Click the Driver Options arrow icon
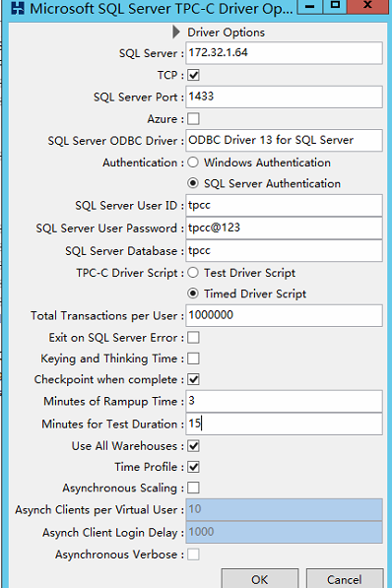Screen dimensions: 392x588 click(x=176, y=32)
